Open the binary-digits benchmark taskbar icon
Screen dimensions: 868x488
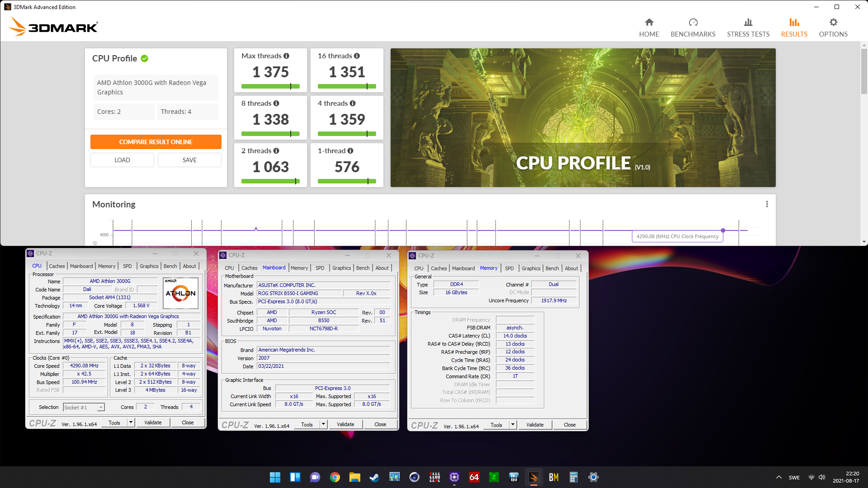[434, 477]
